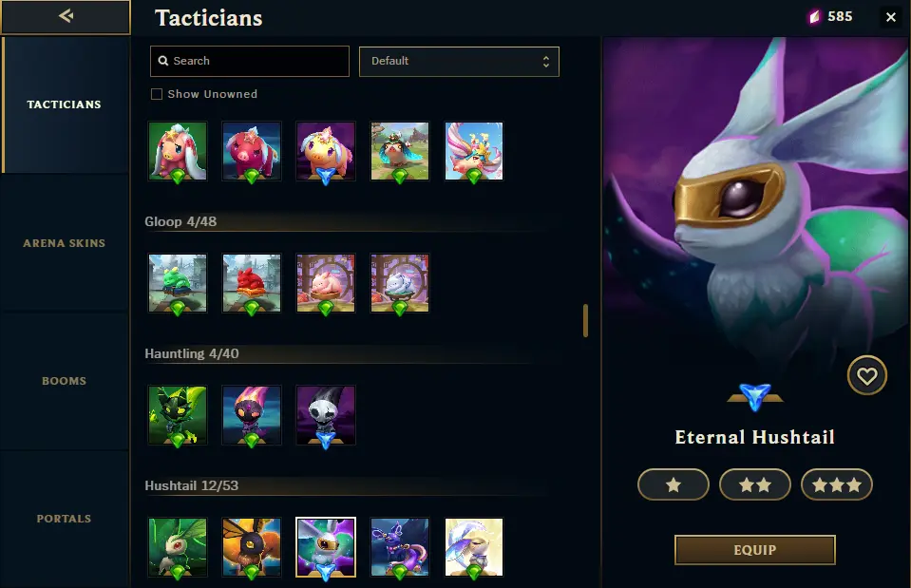Click the currency icon showing 585
Screen dimensions: 911x588
pyautogui.click(x=814, y=17)
